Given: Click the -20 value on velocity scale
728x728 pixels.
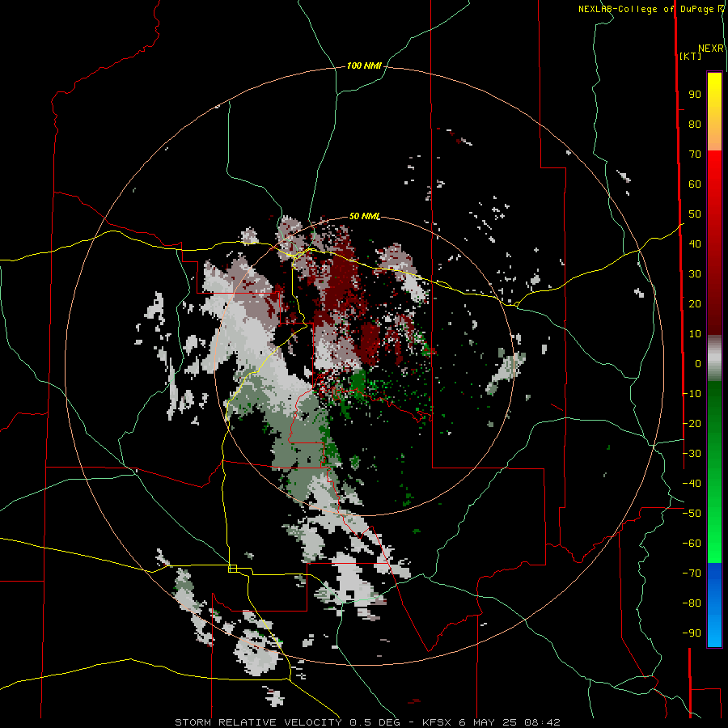Looking at the screenshot, I should (692, 423).
